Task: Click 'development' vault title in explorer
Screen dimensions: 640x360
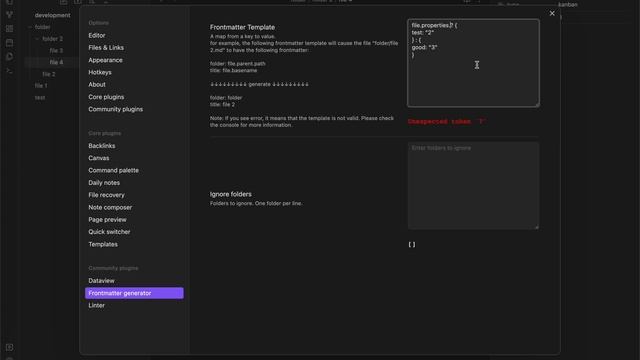Action: coord(52,15)
